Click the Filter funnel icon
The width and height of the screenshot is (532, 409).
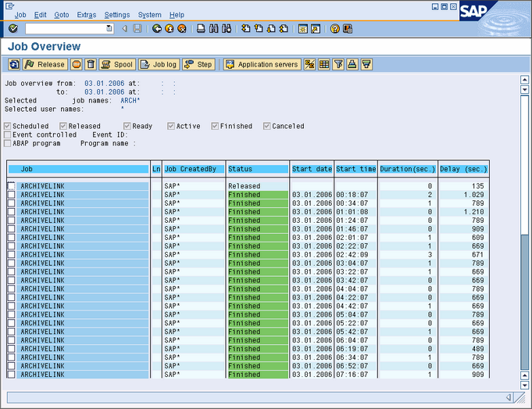point(338,65)
